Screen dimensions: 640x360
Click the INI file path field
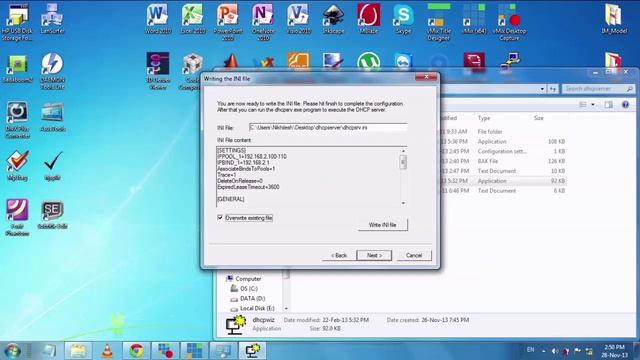tap(328, 128)
